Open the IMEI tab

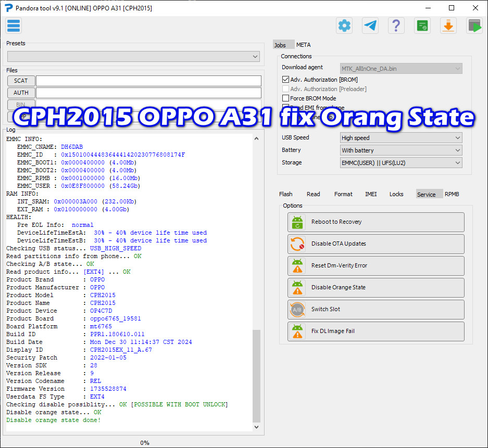(371, 194)
